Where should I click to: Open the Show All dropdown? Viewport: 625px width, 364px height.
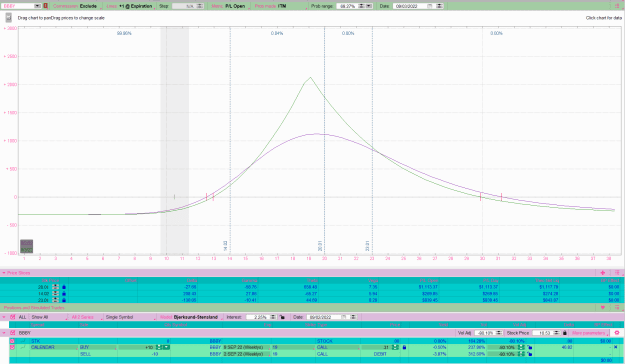pos(49,317)
